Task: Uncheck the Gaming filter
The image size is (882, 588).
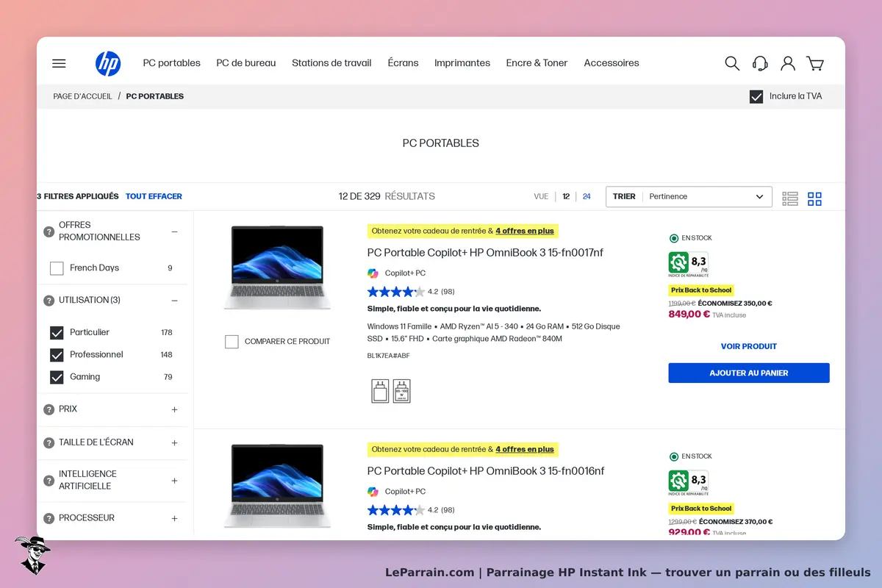Action: [x=57, y=377]
